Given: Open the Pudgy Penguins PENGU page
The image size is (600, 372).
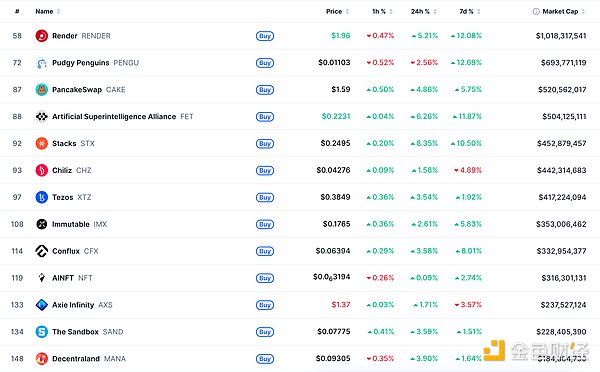Looking at the screenshot, I should [95, 63].
